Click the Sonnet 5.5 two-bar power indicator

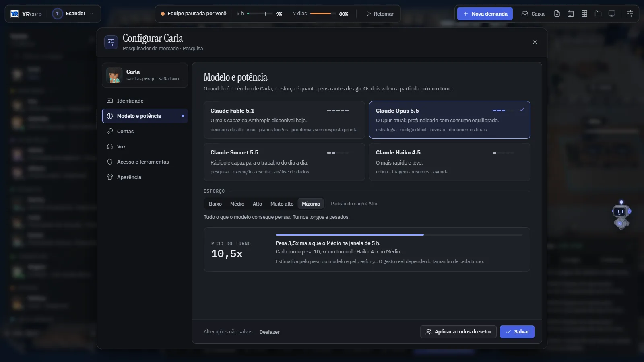[338, 153]
